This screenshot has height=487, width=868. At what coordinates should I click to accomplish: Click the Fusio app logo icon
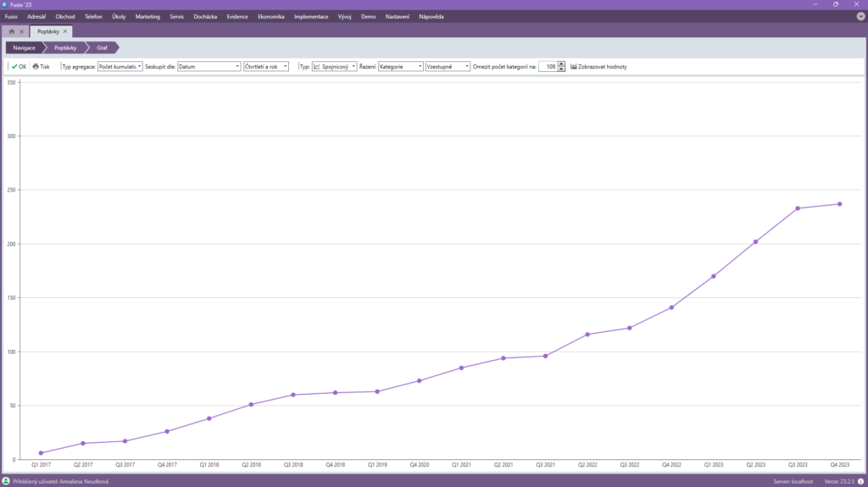[x=5, y=4]
